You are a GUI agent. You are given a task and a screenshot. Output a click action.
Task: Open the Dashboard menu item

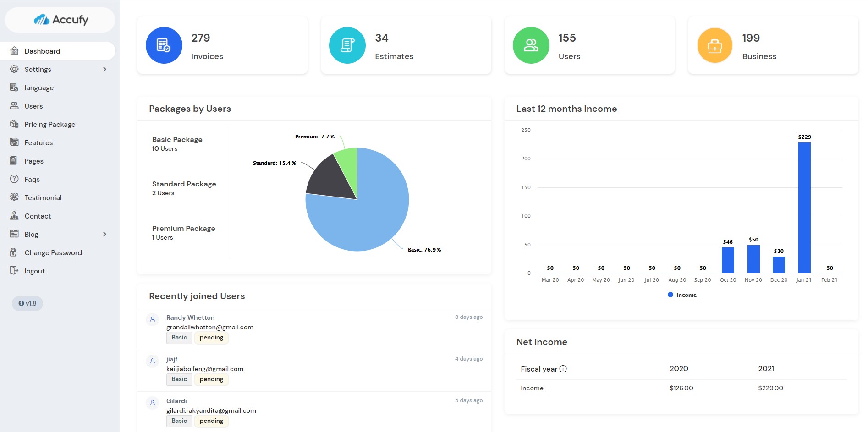42,51
